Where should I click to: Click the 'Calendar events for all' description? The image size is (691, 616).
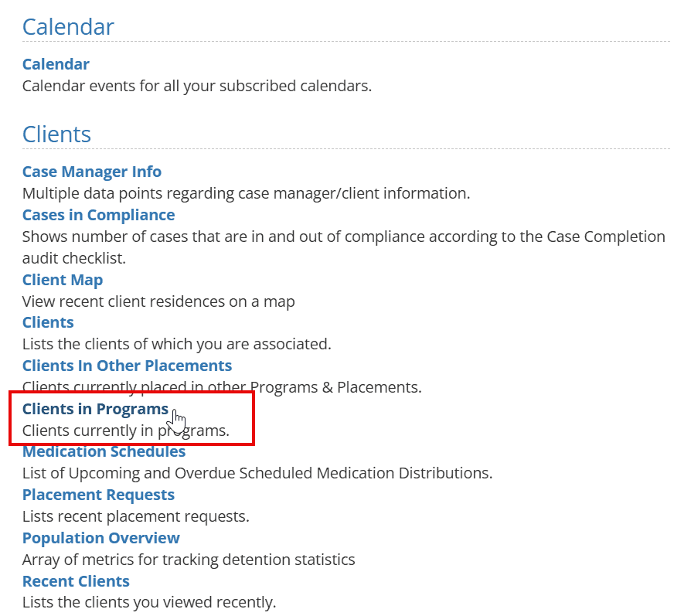pyautogui.click(x=197, y=86)
